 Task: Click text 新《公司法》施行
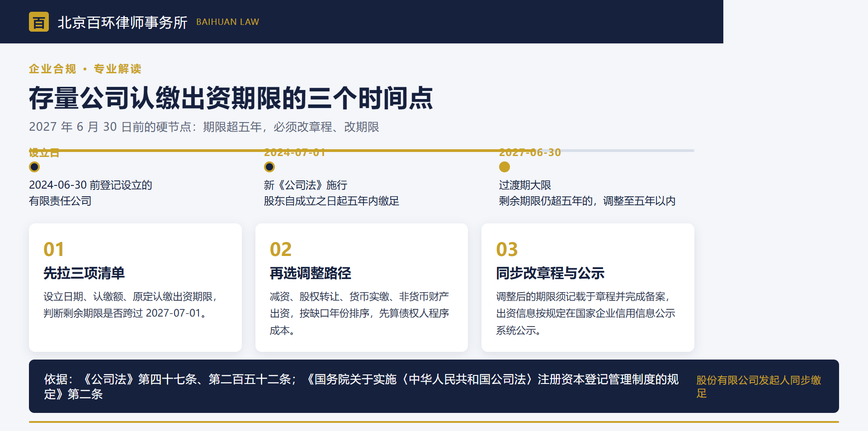(306, 185)
